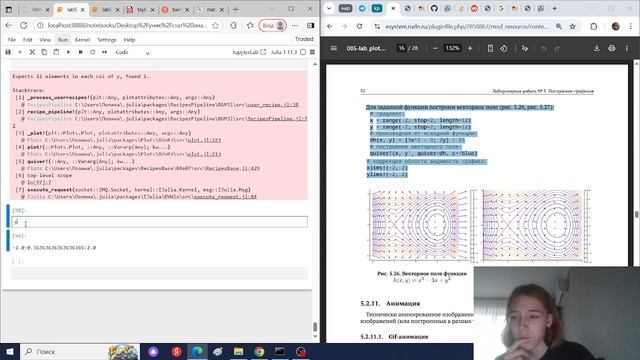Go back in the Edge browser

pos(9,25)
